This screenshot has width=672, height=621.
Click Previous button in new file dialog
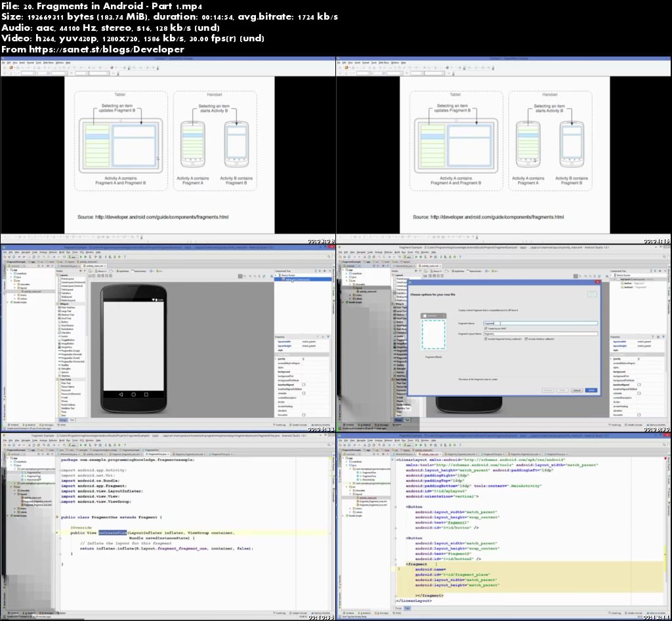pyautogui.click(x=548, y=390)
